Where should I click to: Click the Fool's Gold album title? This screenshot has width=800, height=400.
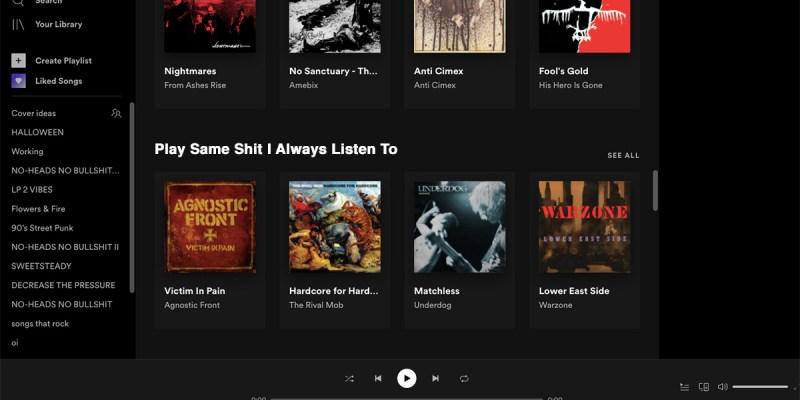(x=563, y=71)
